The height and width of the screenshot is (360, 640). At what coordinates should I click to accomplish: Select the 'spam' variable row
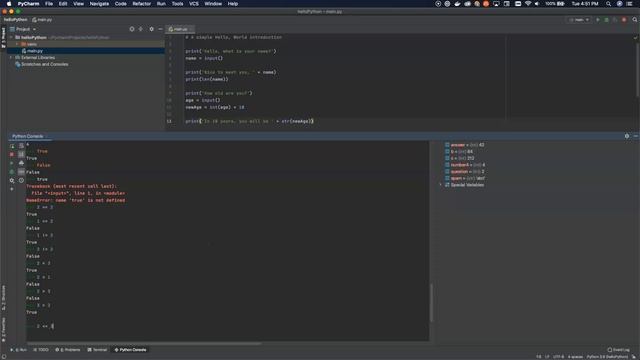465,178
